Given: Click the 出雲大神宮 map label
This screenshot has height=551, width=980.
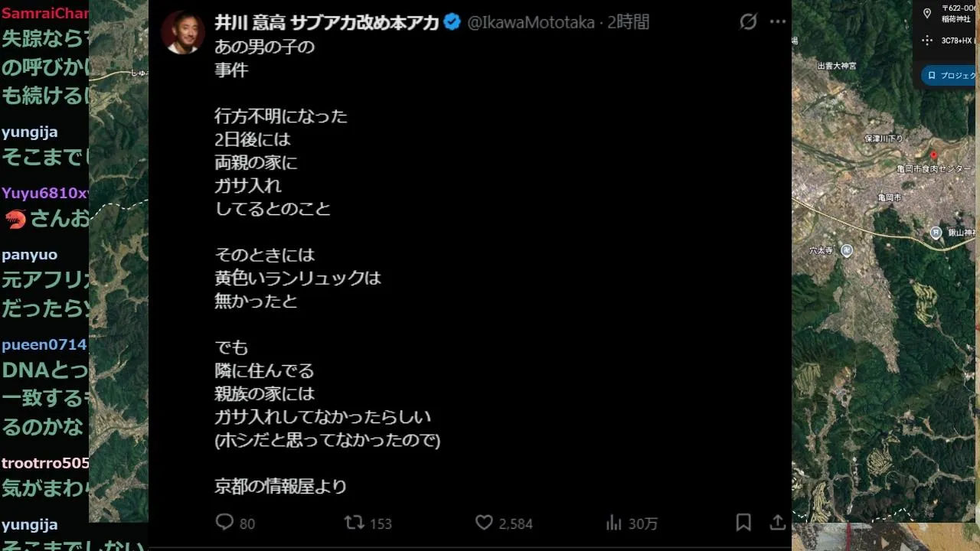Looking at the screenshot, I should tap(837, 66).
